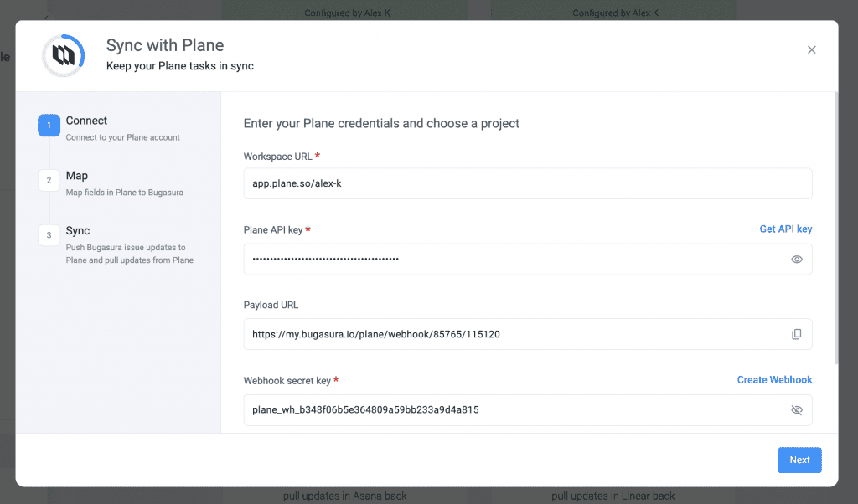The width and height of the screenshot is (858, 504).
Task: Close the Sync with Plane dialog
Action: click(x=811, y=49)
